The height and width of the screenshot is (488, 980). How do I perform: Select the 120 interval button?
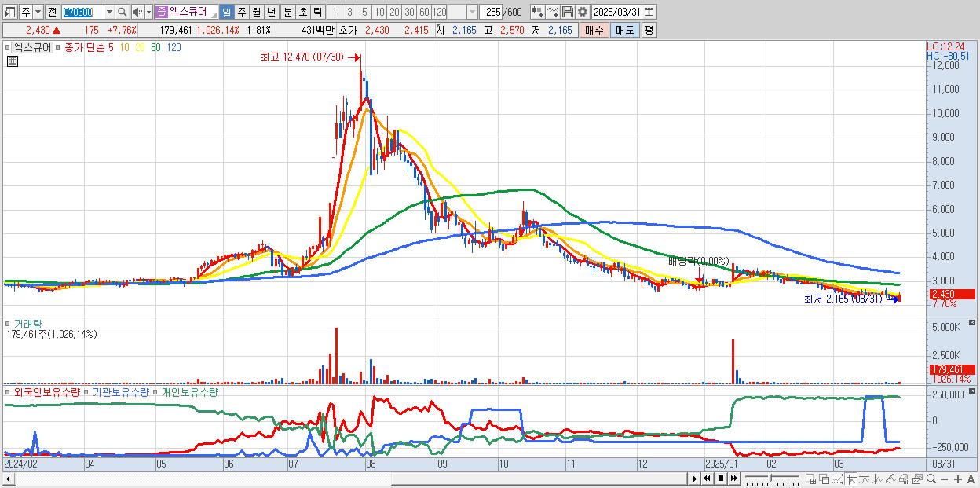pyautogui.click(x=440, y=12)
